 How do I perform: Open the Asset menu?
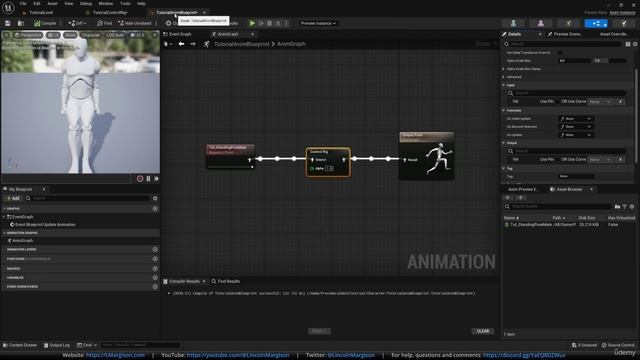(x=52, y=3)
